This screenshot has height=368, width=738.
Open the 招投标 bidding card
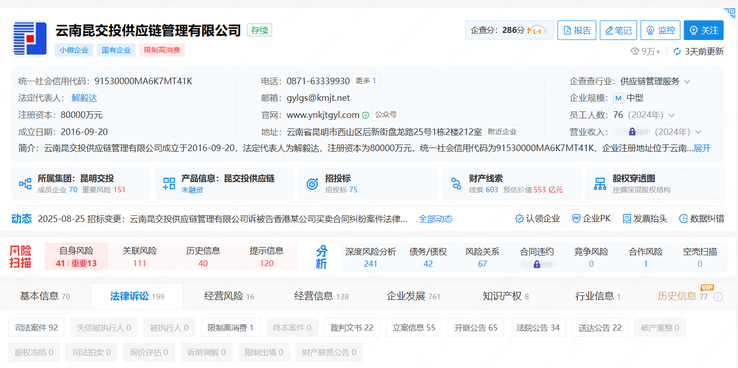coord(368,184)
